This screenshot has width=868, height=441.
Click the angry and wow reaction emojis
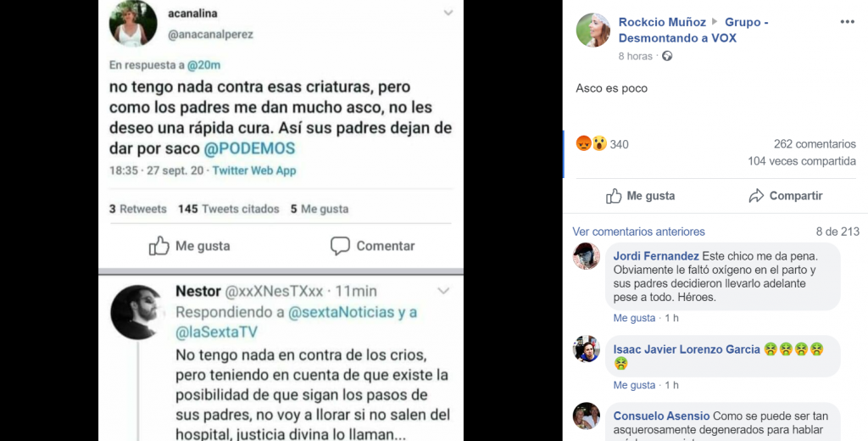tap(591, 143)
